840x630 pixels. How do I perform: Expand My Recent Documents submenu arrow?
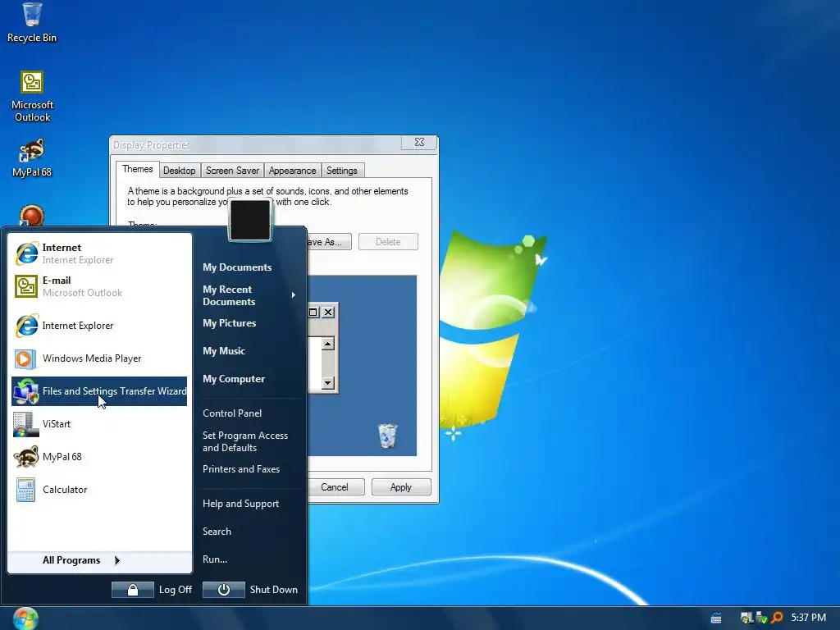click(x=293, y=295)
